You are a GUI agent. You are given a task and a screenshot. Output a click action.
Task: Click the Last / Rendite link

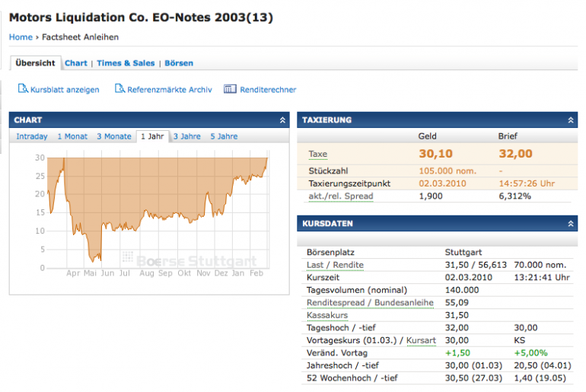point(335,265)
